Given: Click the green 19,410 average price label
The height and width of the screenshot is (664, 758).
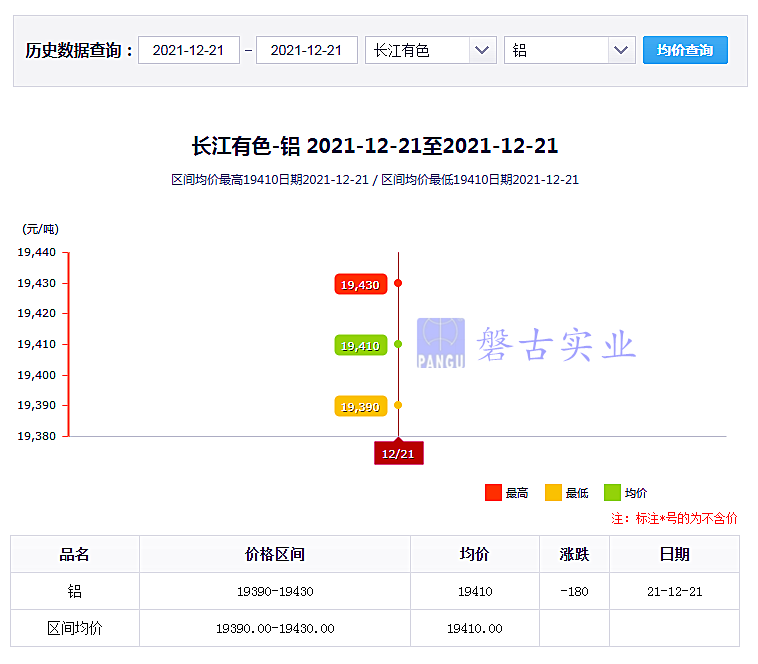Looking at the screenshot, I should tap(361, 345).
